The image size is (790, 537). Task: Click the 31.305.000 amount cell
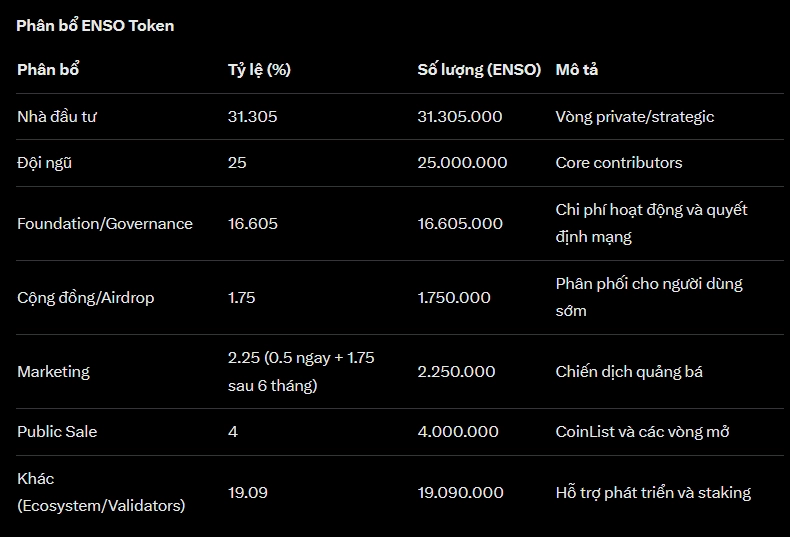(460, 117)
